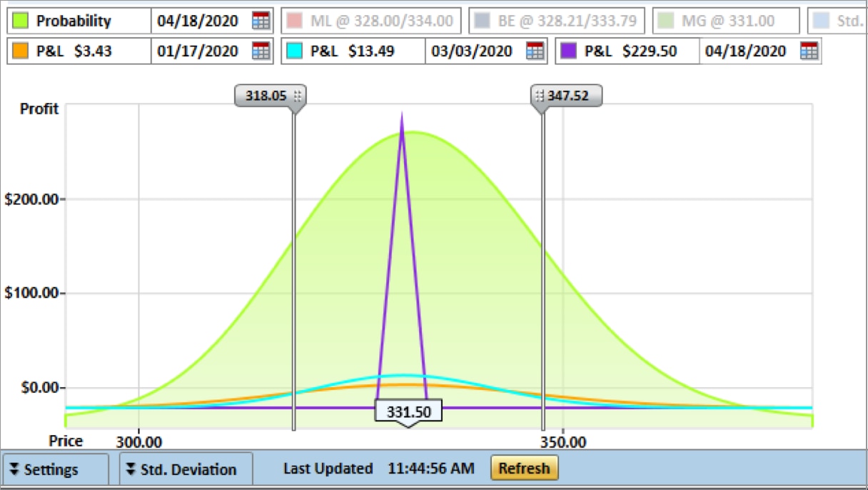Click the $100.00 axis label
This screenshot has width=868, height=490.
(x=33, y=294)
